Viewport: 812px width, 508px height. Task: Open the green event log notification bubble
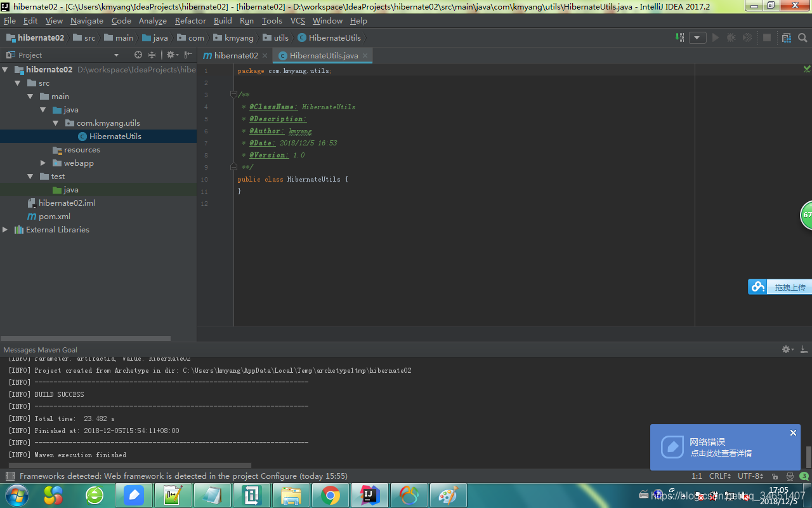point(804,476)
